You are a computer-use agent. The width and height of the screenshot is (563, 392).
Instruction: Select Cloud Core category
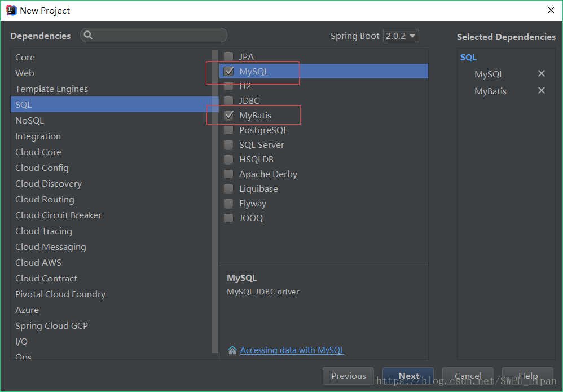click(111, 152)
